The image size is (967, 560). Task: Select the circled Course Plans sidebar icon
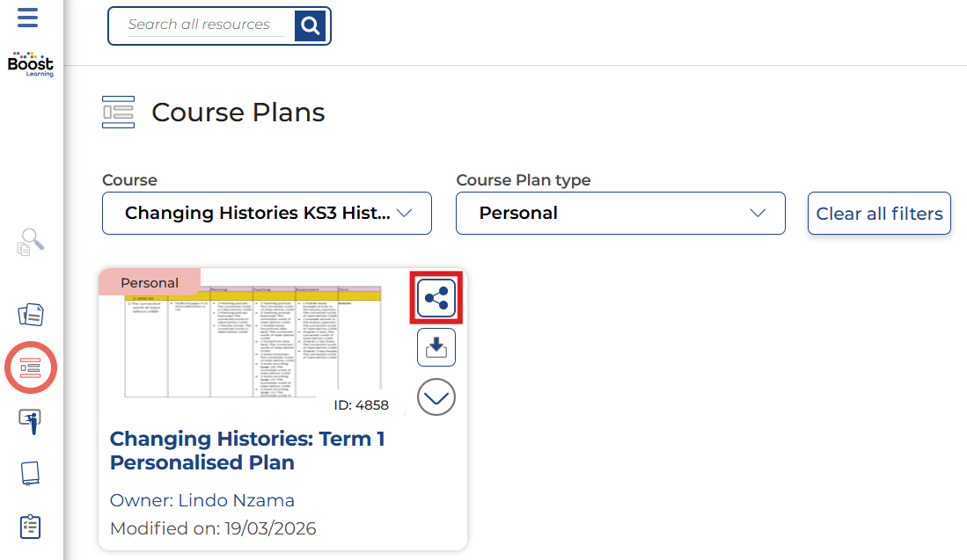coord(31,367)
